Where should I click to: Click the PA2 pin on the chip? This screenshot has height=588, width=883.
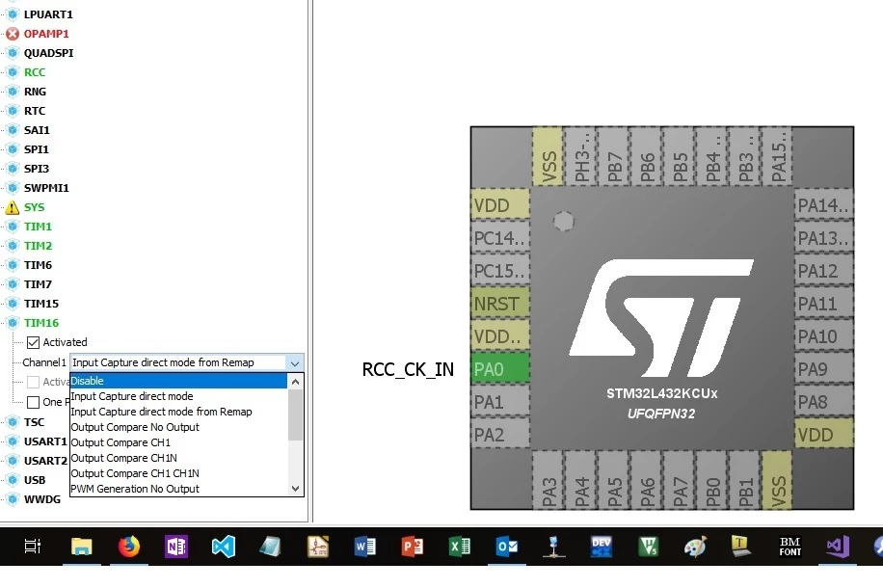point(500,434)
